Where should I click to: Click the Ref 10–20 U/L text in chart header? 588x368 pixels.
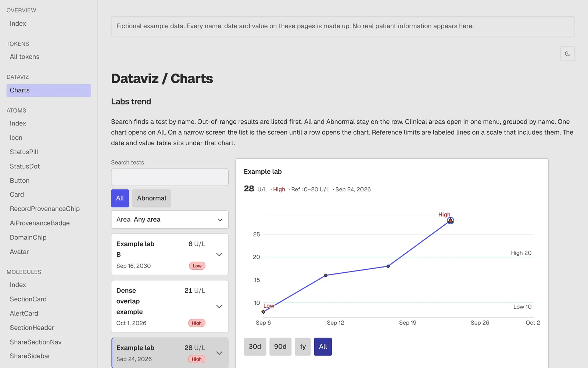pyautogui.click(x=310, y=190)
